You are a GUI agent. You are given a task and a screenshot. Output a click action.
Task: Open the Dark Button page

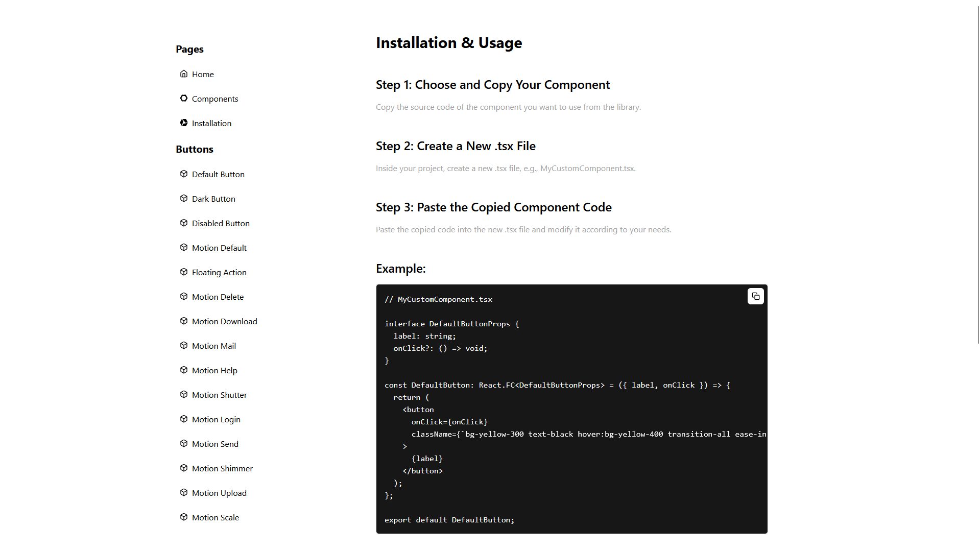(213, 199)
